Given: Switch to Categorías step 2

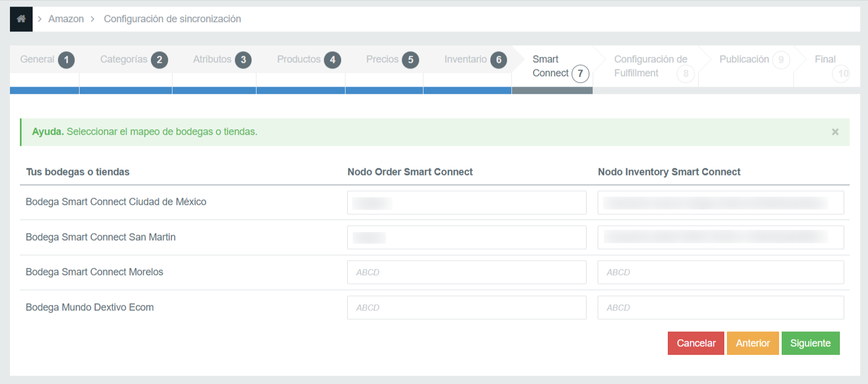Looking at the screenshot, I should (133, 60).
